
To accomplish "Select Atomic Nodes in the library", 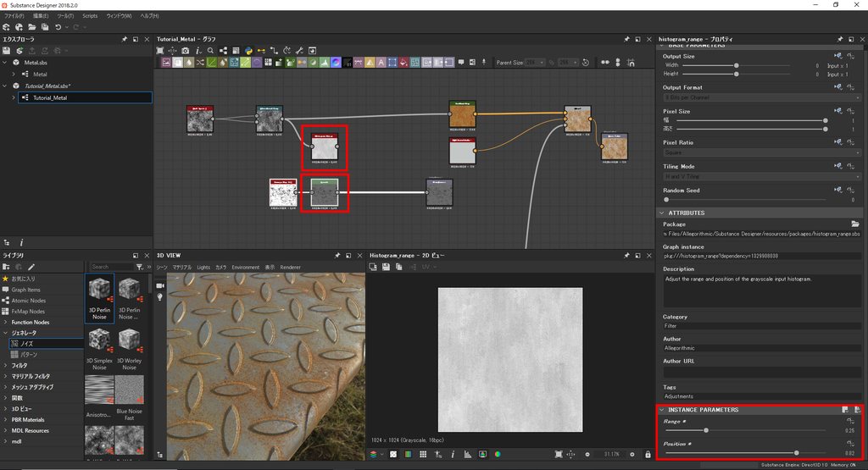I will (x=29, y=301).
